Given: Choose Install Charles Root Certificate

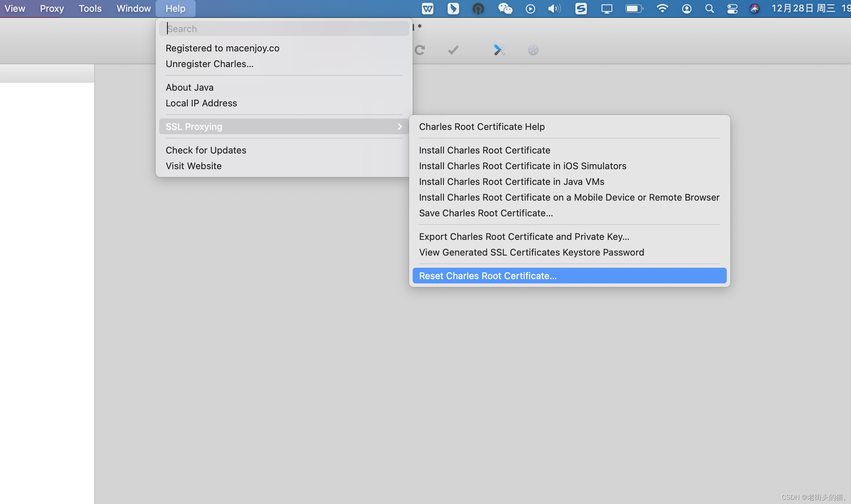Looking at the screenshot, I should coord(484,150).
